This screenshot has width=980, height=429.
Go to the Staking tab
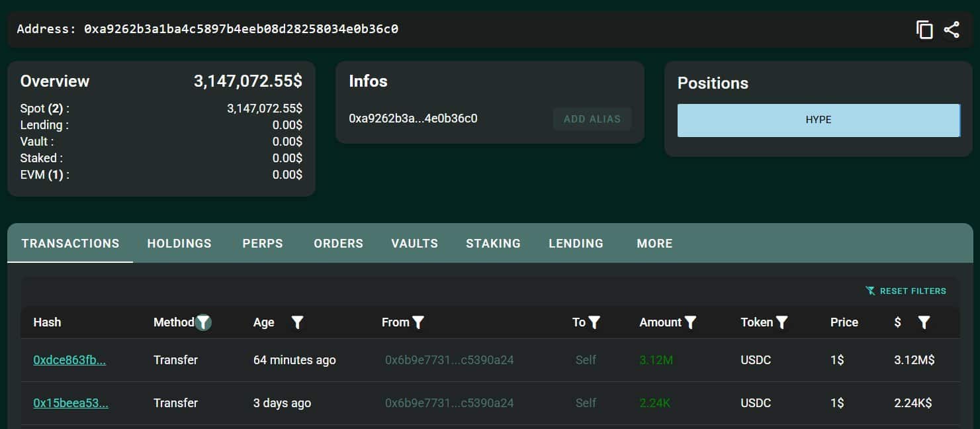click(493, 244)
